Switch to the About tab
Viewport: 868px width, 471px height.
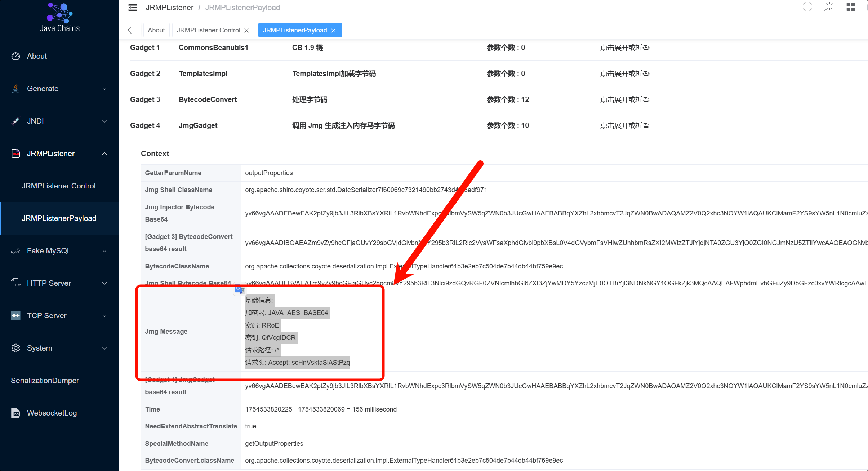click(156, 30)
